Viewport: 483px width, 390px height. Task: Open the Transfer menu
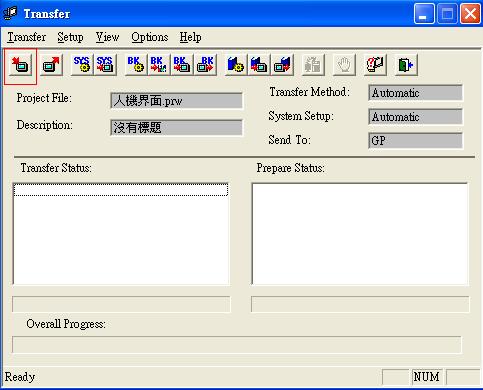(x=27, y=37)
